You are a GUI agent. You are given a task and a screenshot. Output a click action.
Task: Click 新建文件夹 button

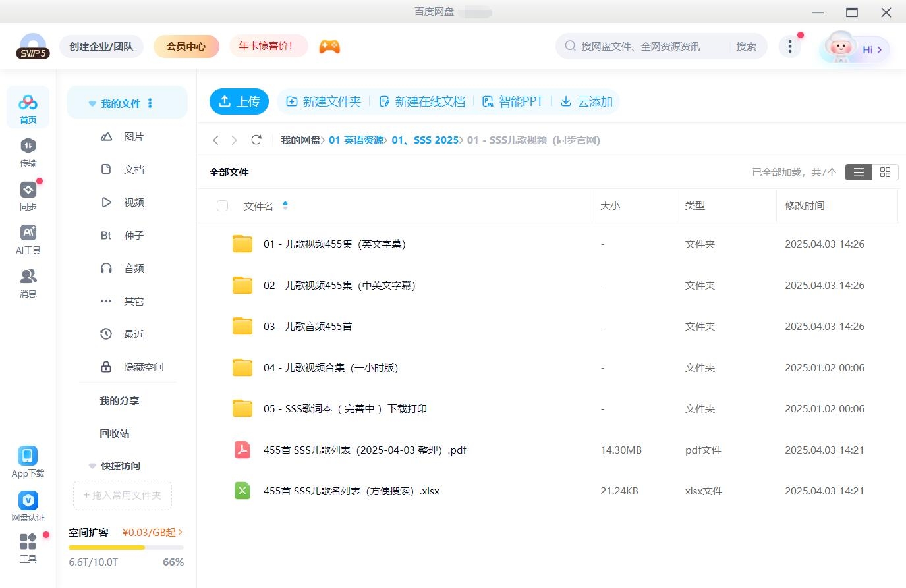pyautogui.click(x=324, y=101)
